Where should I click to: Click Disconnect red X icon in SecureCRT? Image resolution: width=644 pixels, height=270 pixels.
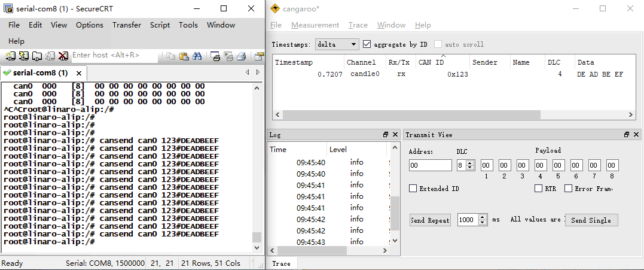(63, 56)
